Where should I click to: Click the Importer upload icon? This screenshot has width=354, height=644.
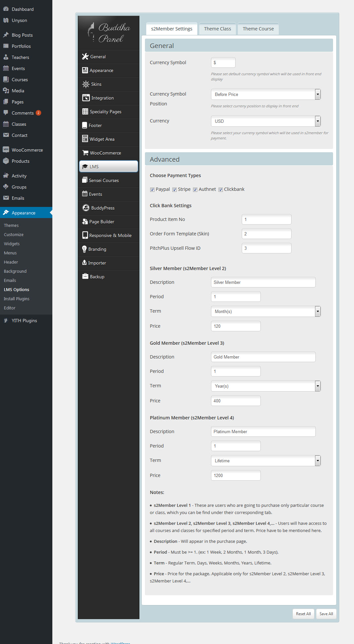[x=84, y=263]
